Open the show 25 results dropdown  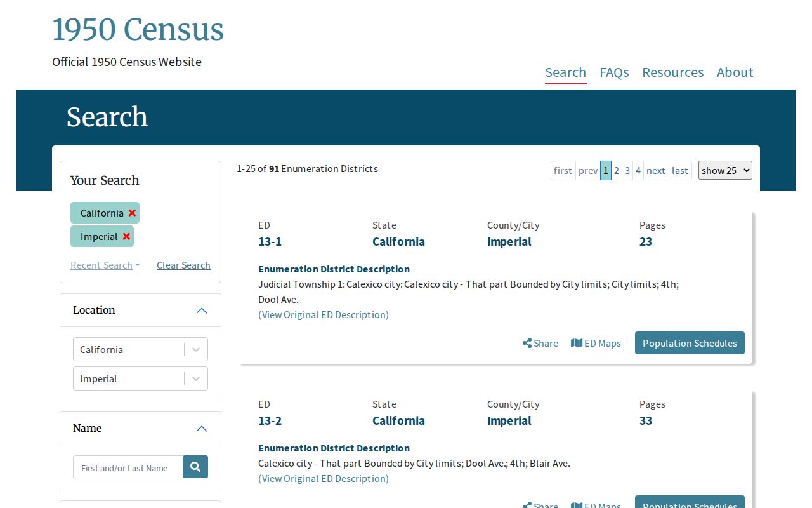tap(725, 170)
